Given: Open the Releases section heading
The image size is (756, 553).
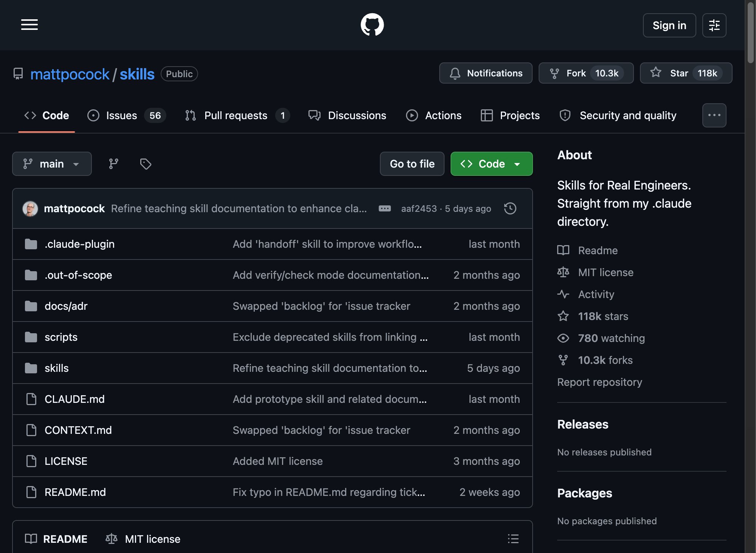Looking at the screenshot, I should coord(583,424).
